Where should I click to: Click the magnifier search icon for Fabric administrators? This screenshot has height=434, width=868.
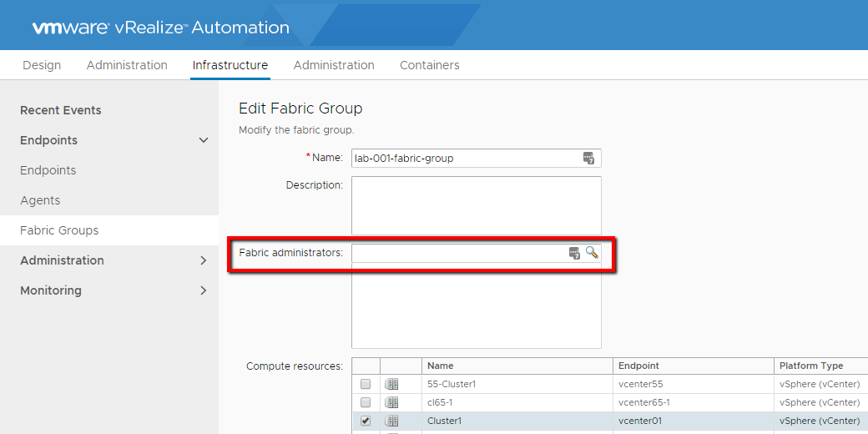[x=592, y=252]
